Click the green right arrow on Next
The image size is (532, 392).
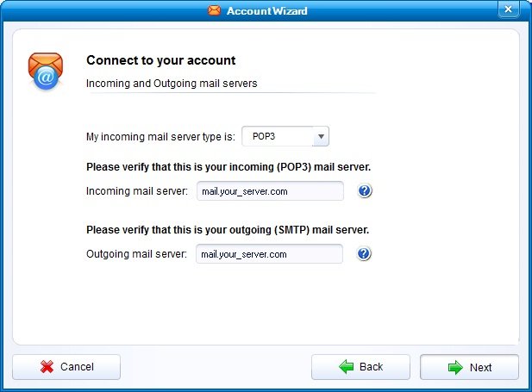pos(455,368)
